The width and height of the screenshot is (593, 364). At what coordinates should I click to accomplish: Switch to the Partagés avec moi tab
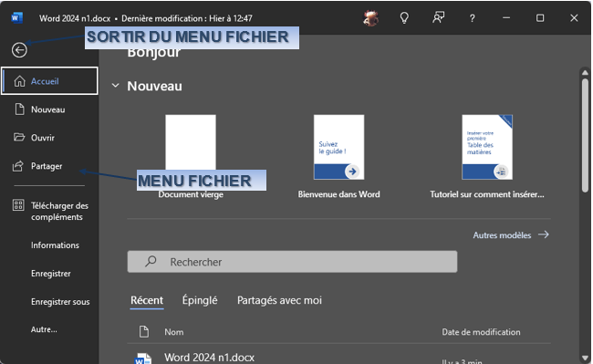pos(279,300)
